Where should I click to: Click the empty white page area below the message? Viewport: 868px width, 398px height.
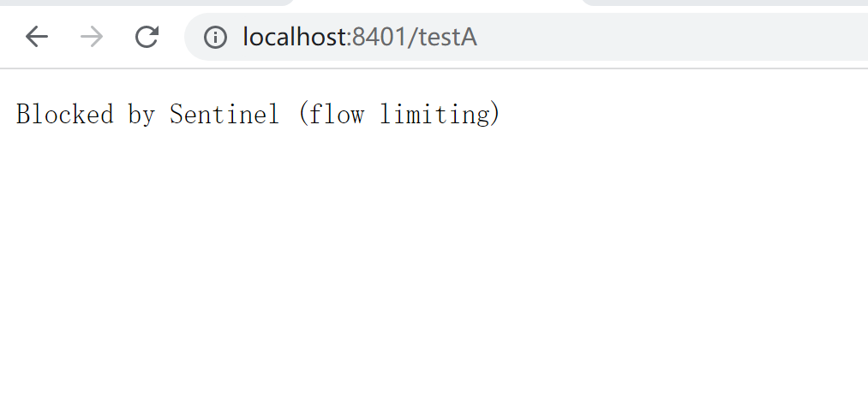(434, 265)
